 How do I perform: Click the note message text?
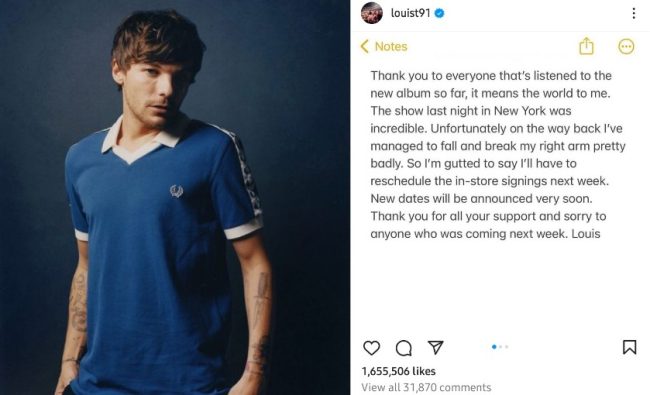click(497, 155)
